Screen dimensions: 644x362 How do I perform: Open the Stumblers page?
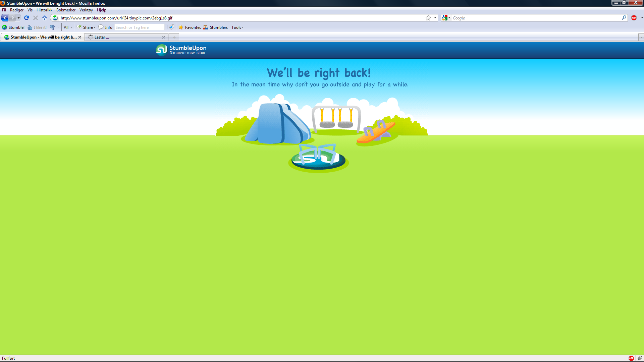(x=215, y=27)
